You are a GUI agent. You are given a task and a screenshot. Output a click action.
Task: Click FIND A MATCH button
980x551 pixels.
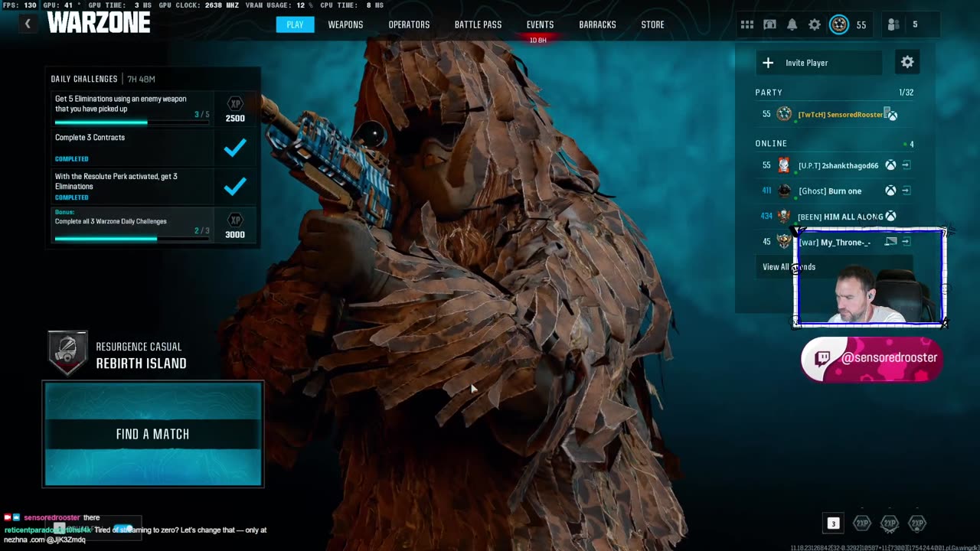coord(153,434)
